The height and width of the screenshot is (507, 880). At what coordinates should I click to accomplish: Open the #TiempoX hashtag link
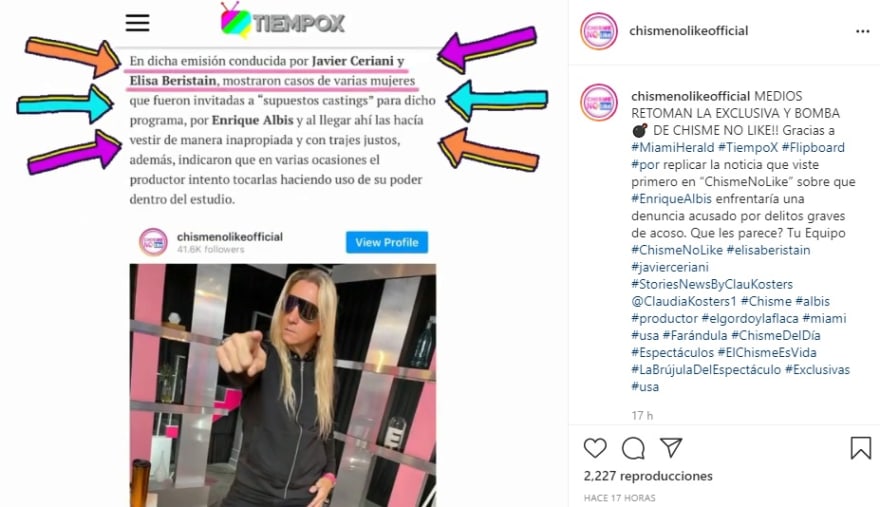(748, 148)
